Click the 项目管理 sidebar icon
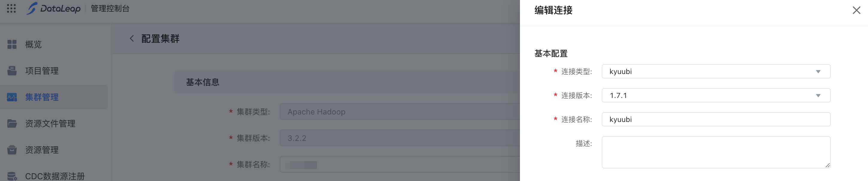Image resolution: width=868 pixels, height=181 pixels. [x=12, y=71]
